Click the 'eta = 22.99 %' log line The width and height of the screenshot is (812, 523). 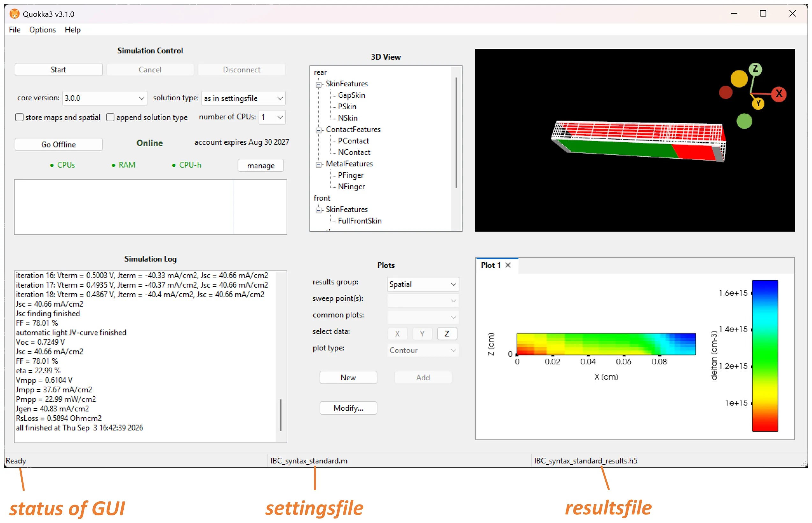[38, 370]
